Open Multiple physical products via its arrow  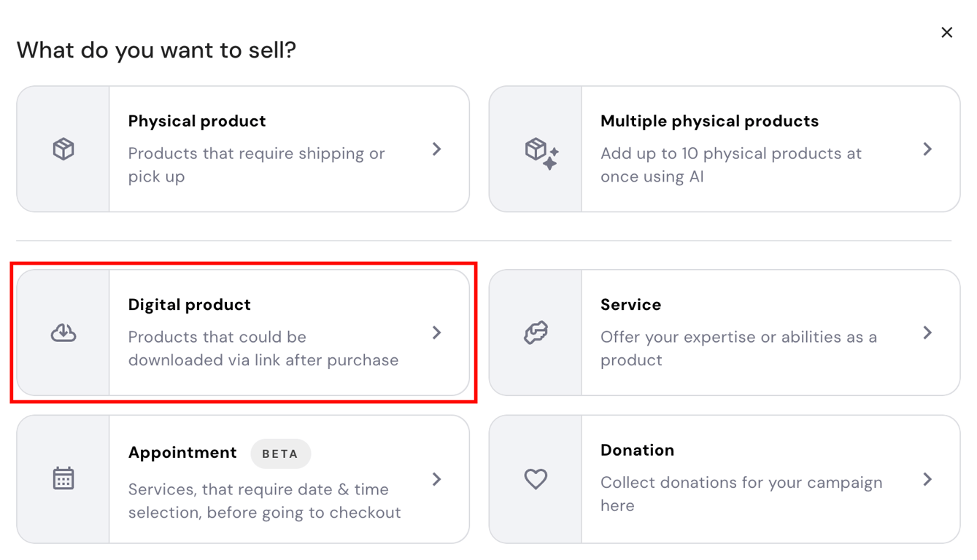coord(927,149)
